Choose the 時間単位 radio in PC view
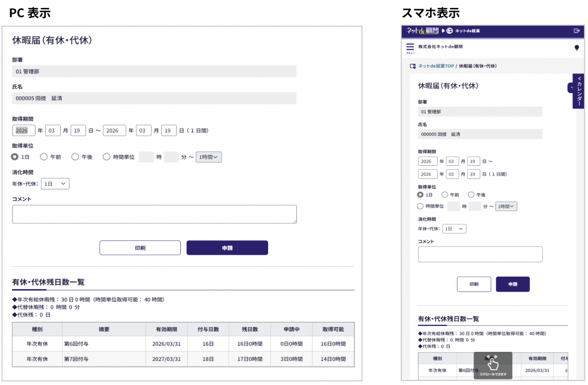Viewport: 588px width, 385px height. tap(106, 157)
